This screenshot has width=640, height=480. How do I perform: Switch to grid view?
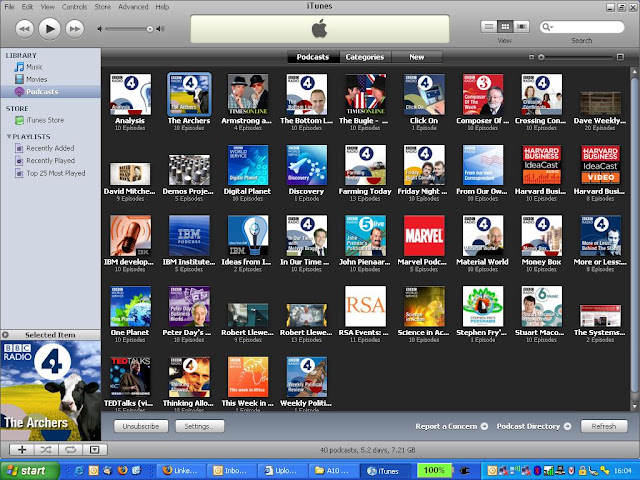pos(505,27)
